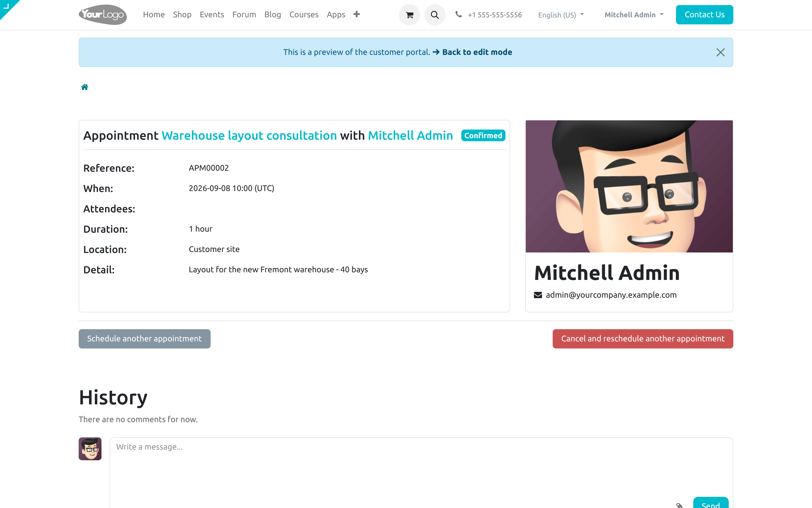Viewport: 812px width, 508px height.
Task: Click detail text about Fremont warehouse
Action: (278, 269)
